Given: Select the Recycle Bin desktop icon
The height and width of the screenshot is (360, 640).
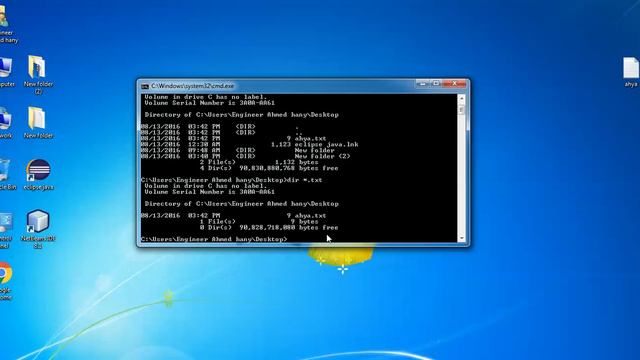Looking at the screenshot, I should click(x=7, y=174).
